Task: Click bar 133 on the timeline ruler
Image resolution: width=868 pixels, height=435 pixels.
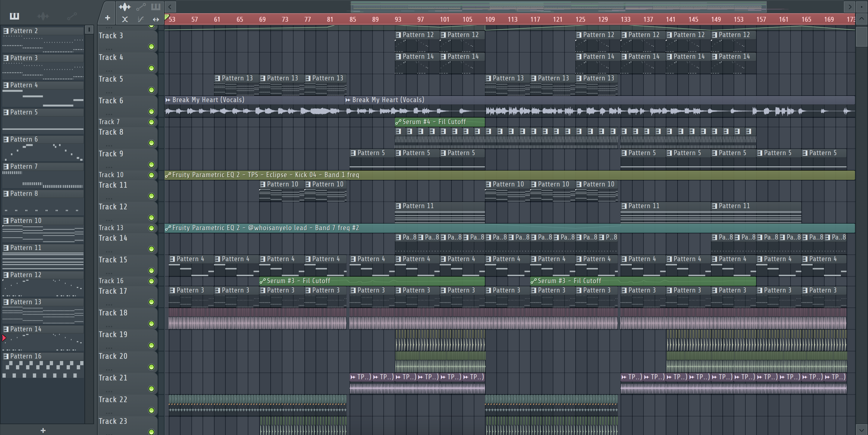Action: pos(626,19)
